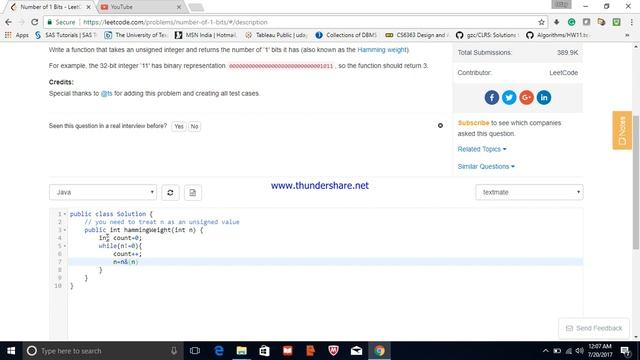Click the address bar URL
The image size is (640, 360).
click(175, 22)
